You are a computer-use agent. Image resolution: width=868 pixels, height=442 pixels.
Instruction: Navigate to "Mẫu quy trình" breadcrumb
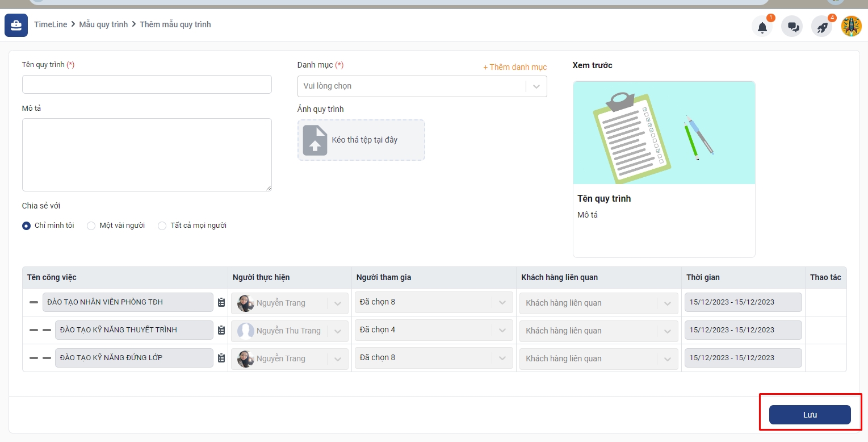[x=103, y=24]
